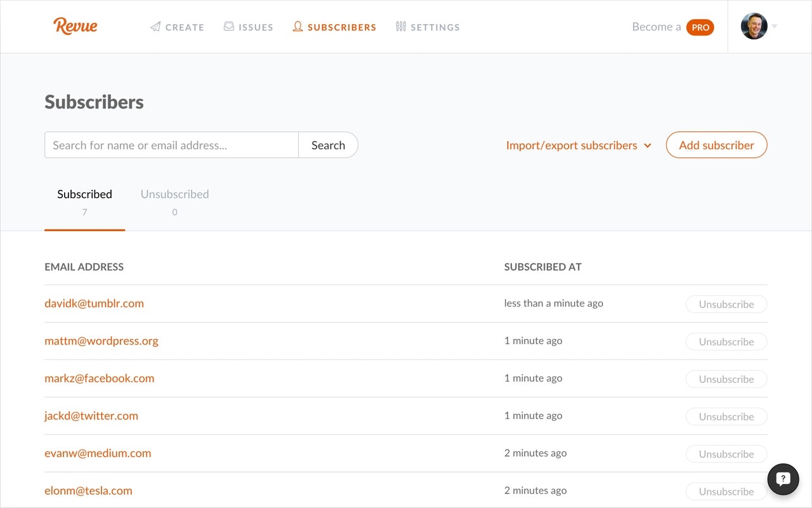Open mattm@wordpress.org subscriber
The image size is (812, 508).
[x=101, y=340]
